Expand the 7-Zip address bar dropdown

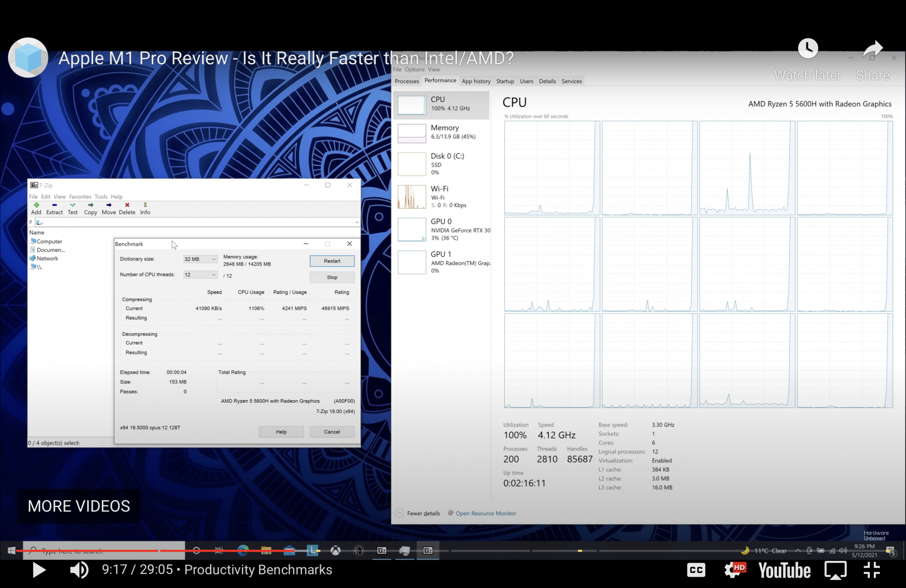click(x=357, y=222)
